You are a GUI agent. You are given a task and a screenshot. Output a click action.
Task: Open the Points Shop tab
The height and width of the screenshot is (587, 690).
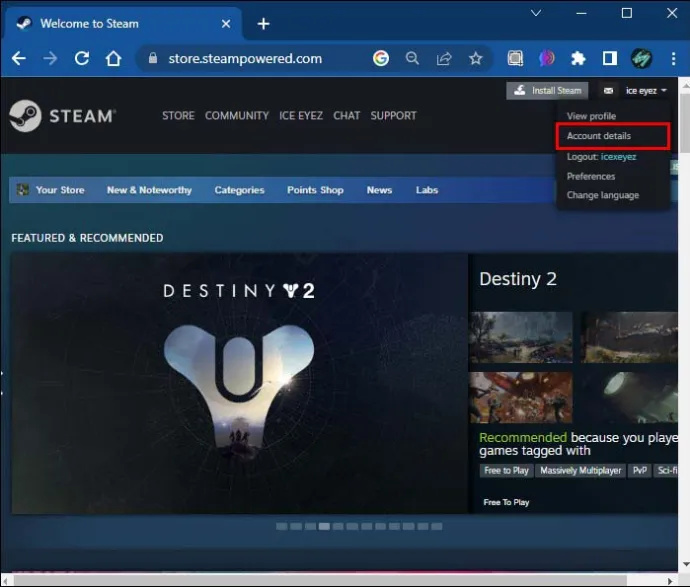(x=315, y=190)
